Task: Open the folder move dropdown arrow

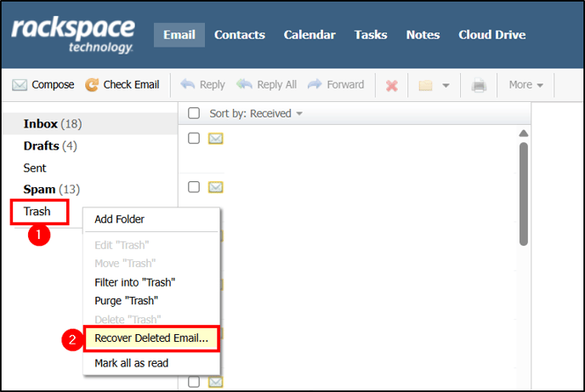Action: [x=446, y=85]
